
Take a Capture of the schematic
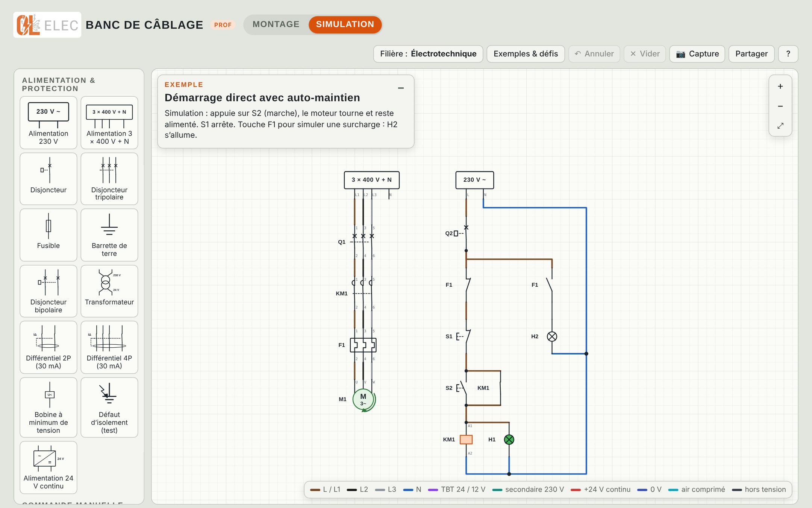click(x=697, y=54)
